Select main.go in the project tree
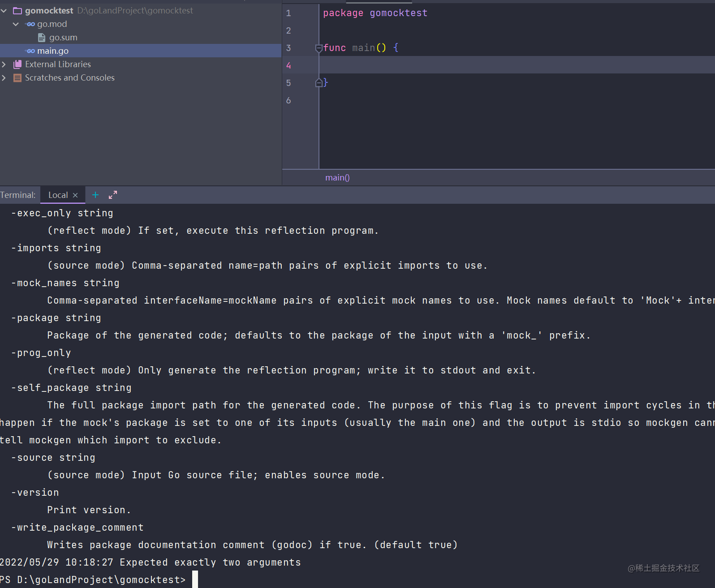Viewport: 715px width, 588px height. pos(53,51)
